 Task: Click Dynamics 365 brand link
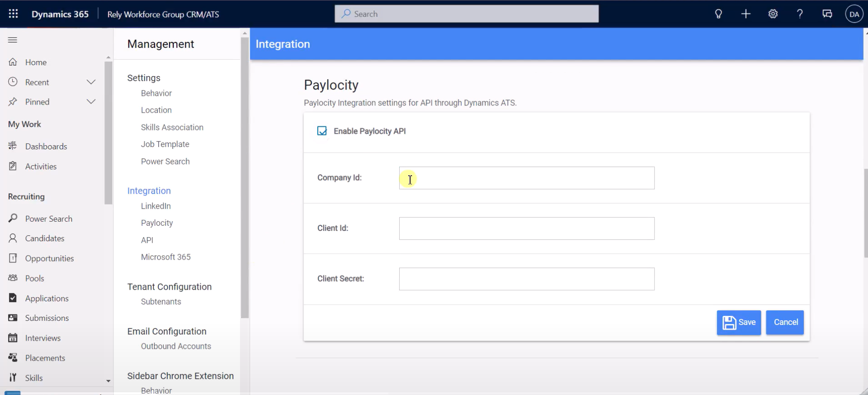click(x=60, y=14)
